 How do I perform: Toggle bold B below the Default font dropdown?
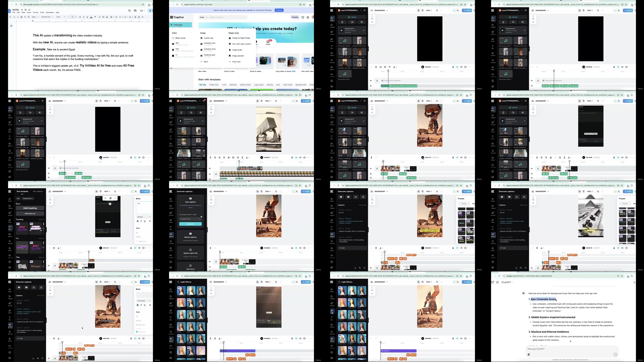[137, 221]
